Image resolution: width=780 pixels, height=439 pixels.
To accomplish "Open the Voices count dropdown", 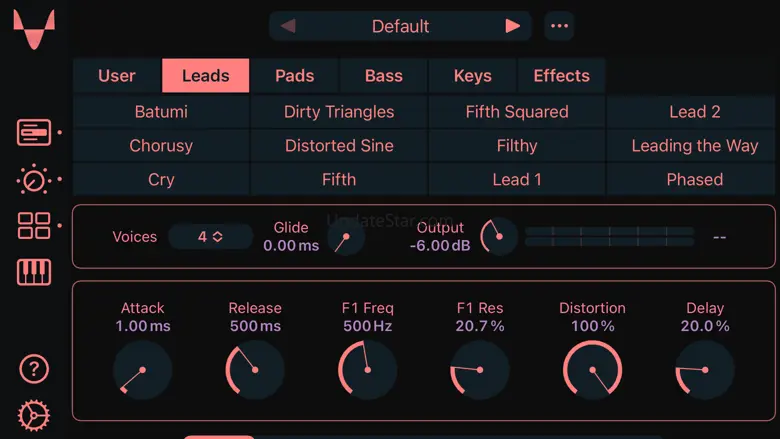I will tap(210, 237).
